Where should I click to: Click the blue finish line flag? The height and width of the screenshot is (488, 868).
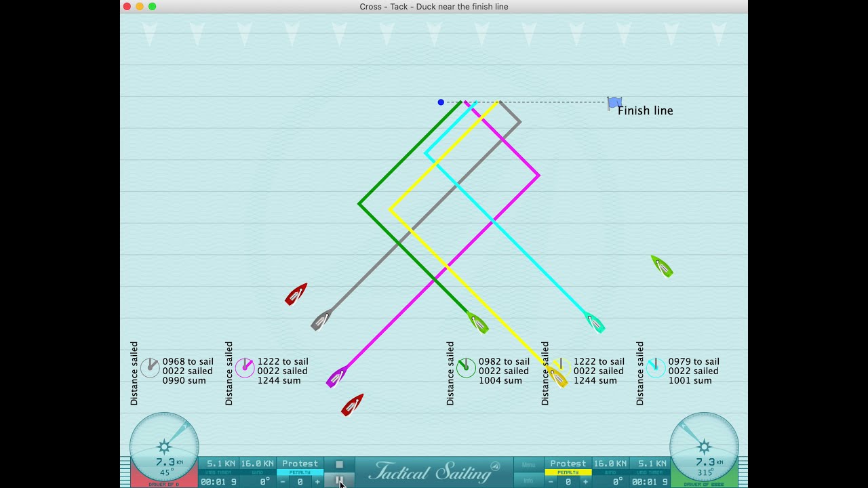[614, 103]
